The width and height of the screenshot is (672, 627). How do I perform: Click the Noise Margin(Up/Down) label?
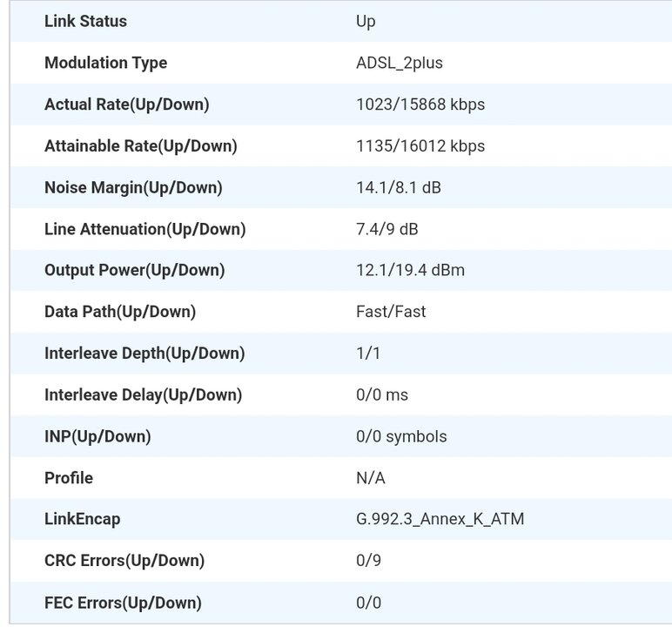(133, 187)
